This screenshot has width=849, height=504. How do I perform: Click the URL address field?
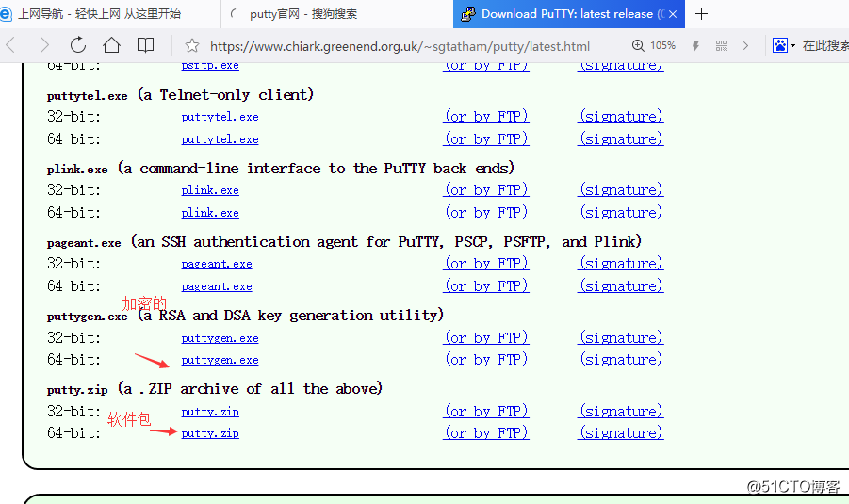point(400,46)
